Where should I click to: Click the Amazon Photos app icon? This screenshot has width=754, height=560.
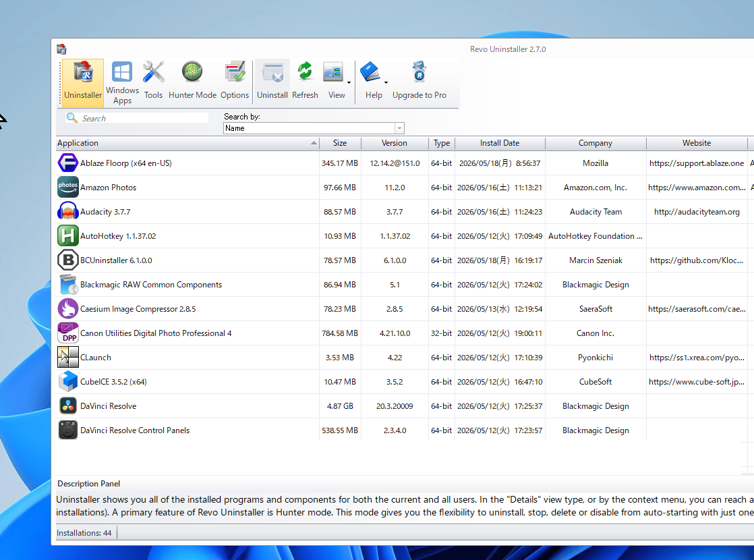(68, 187)
